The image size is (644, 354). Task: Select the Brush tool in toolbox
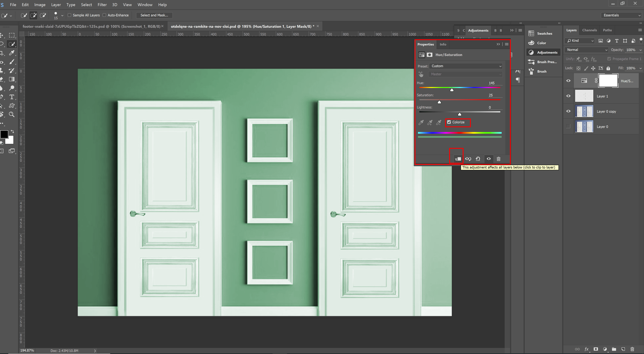[12, 62]
